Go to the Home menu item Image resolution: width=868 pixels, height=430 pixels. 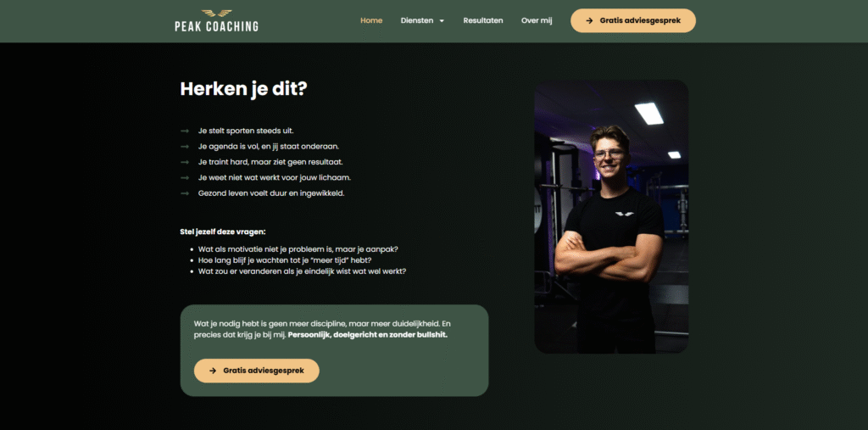coord(371,20)
